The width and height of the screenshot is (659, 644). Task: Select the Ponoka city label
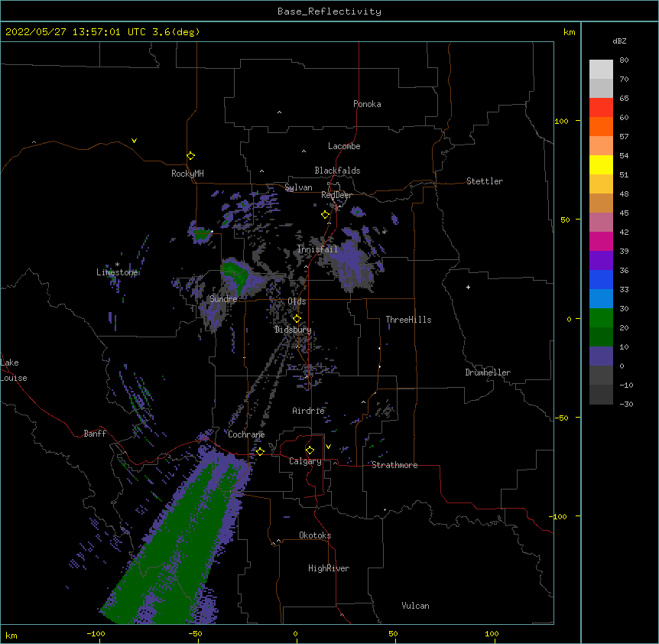tap(367, 104)
